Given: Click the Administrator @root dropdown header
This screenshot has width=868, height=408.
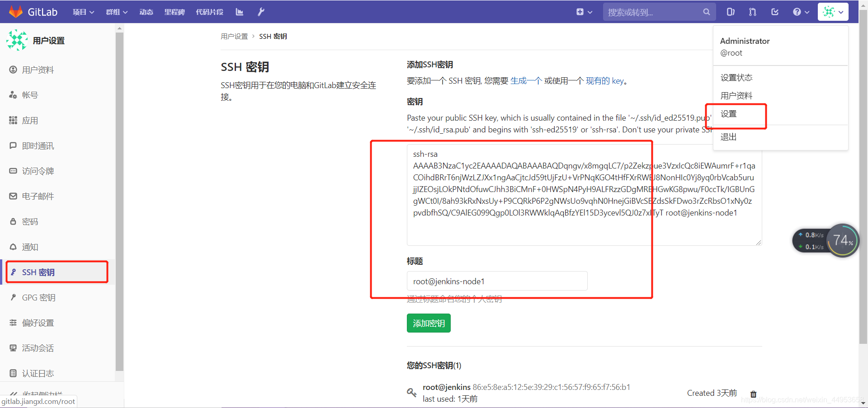Looking at the screenshot, I should (x=745, y=47).
